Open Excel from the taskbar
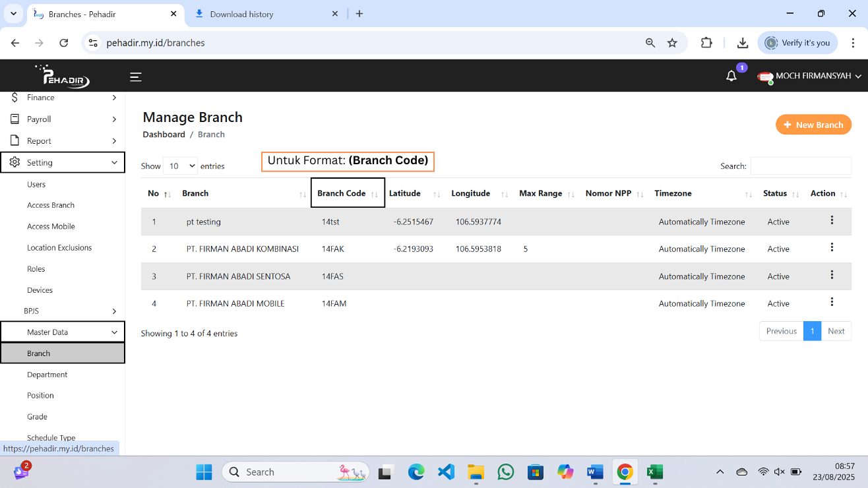Screen dimensions: 868x488 click(654, 472)
